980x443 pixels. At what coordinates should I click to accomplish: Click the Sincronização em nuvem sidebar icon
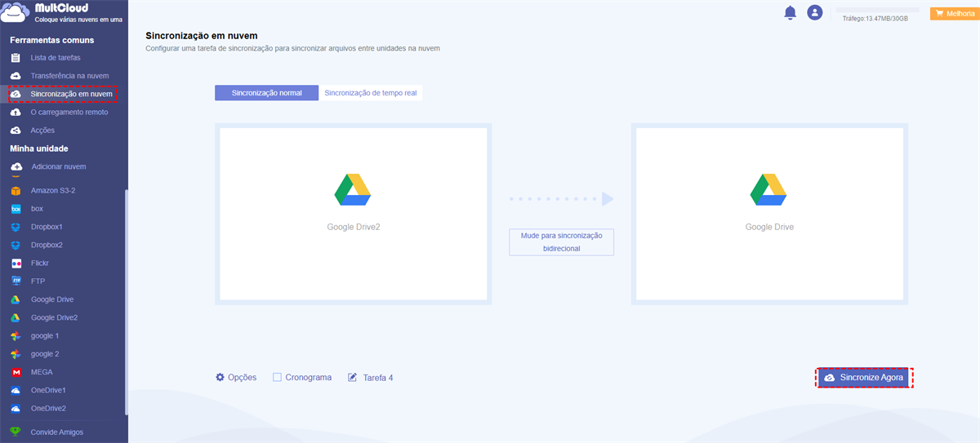pyautogui.click(x=16, y=95)
